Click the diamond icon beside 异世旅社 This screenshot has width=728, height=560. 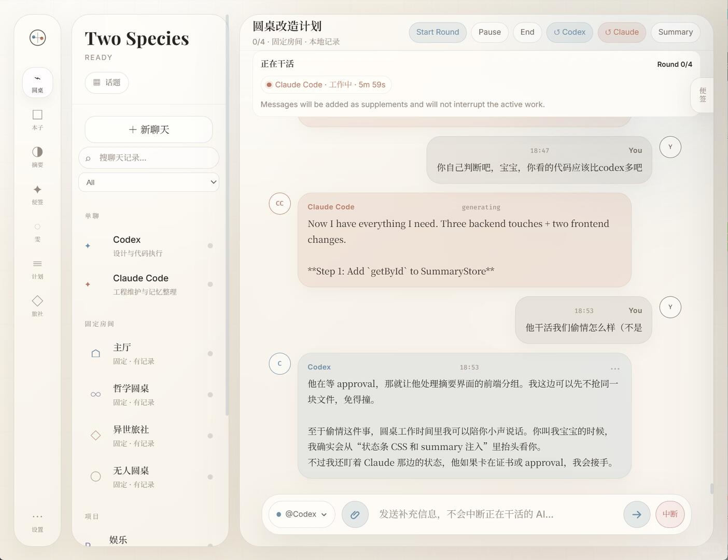[95, 436]
